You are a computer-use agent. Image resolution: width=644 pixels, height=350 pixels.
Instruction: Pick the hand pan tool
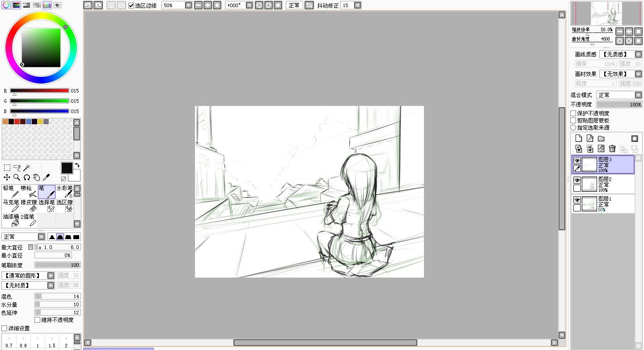coord(36,177)
